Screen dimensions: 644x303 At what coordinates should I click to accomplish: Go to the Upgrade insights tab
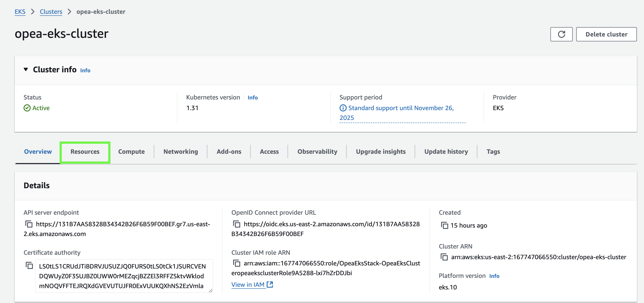pyautogui.click(x=381, y=152)
